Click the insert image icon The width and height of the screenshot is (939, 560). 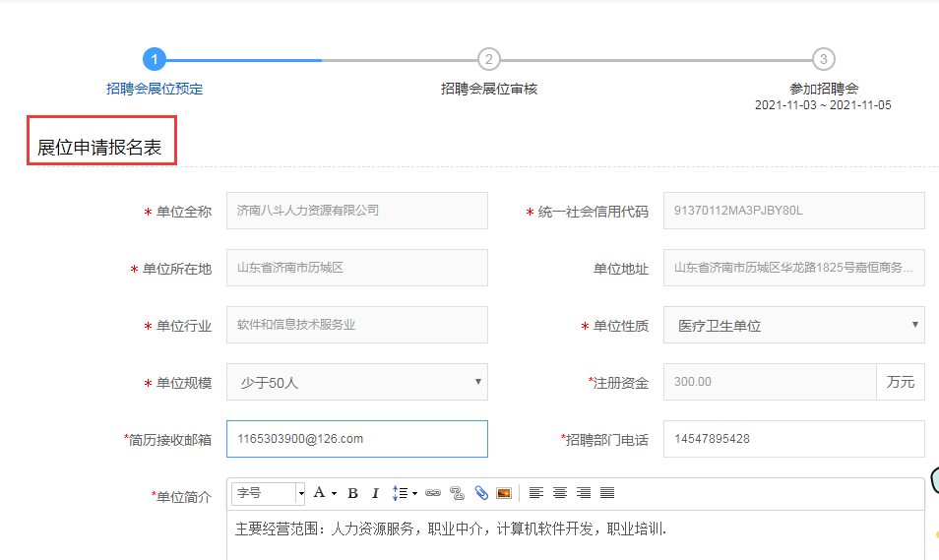(x=504, y=493)
